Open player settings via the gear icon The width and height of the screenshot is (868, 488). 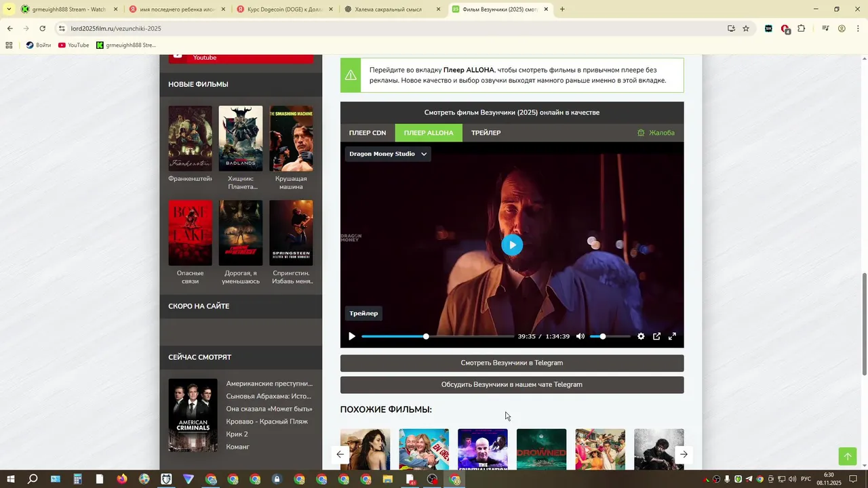pyautogui.click(x=641, y=336)
